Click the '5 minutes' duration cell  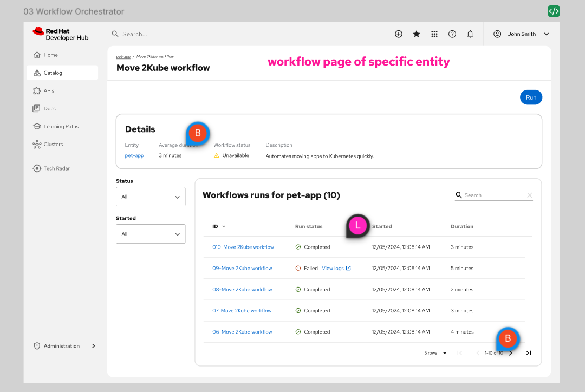pos(462,268)
